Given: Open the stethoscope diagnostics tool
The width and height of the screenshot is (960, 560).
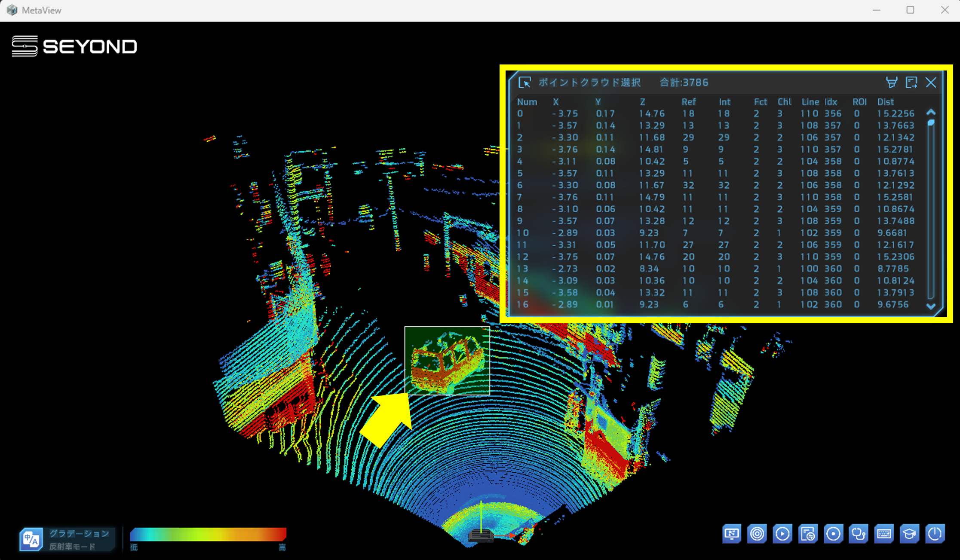Looking at the screenshot, I should (859, 534).
